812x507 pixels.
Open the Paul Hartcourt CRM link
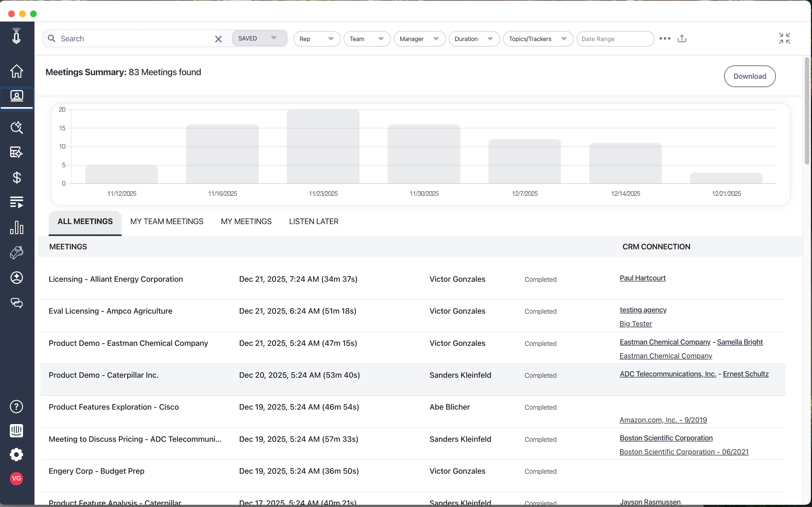(643, 278)
